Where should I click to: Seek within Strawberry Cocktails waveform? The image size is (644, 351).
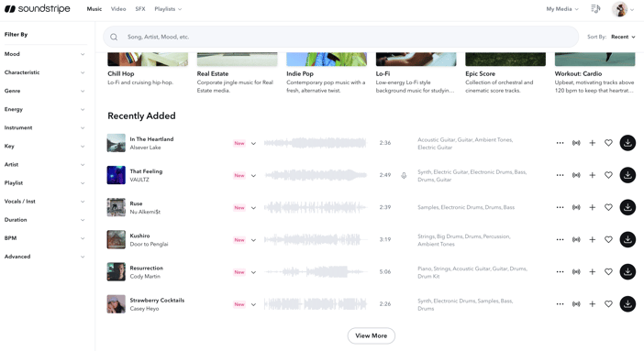(315, 303)
